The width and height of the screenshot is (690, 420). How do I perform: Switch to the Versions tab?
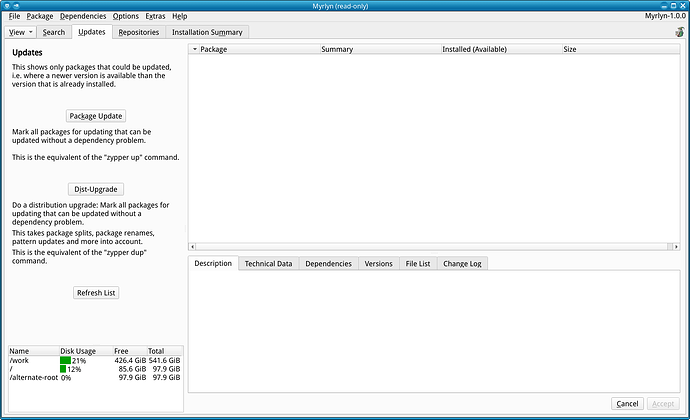(378, 264)
